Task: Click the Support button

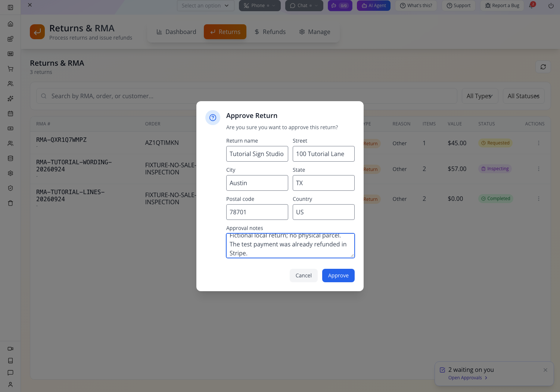Action: pyautogui.click(x=459, y=6)
